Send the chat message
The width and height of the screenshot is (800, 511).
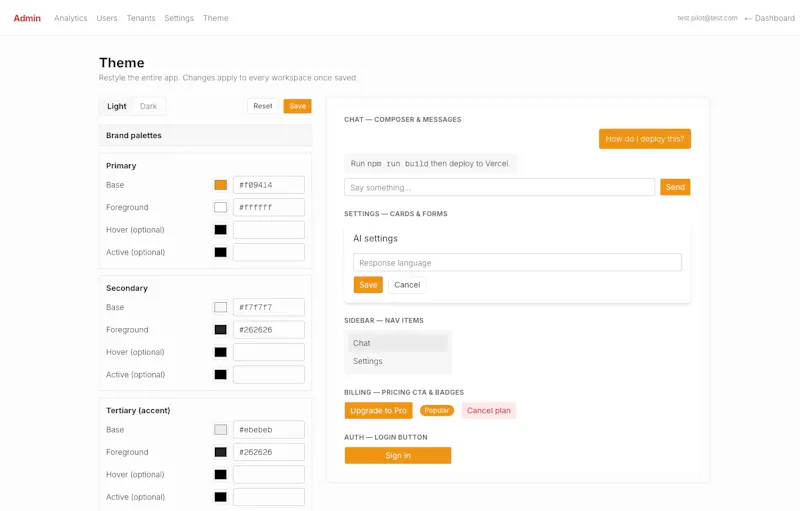tap(675, 187)
